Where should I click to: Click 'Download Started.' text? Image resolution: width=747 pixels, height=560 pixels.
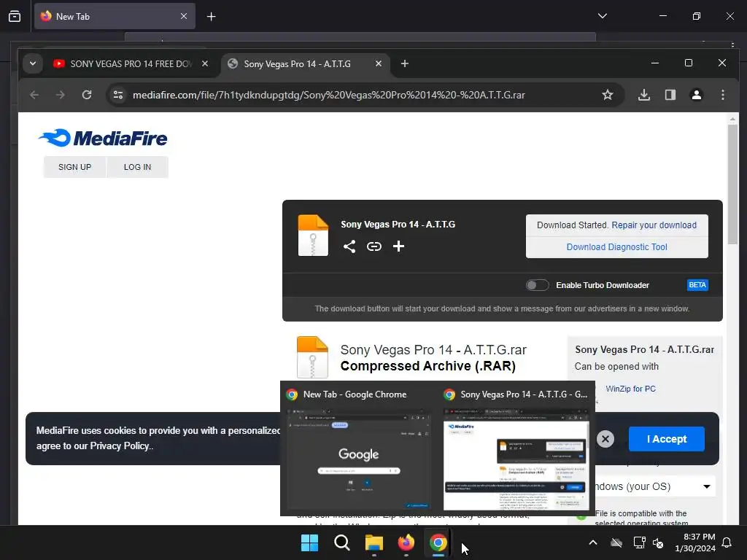coord(573,225)
